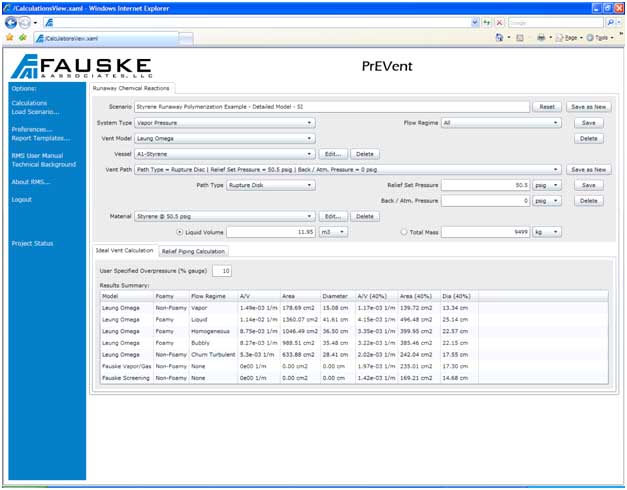Stop loading with the red X icon
This screenshot has height=490, width=627.
coord(499,23)
